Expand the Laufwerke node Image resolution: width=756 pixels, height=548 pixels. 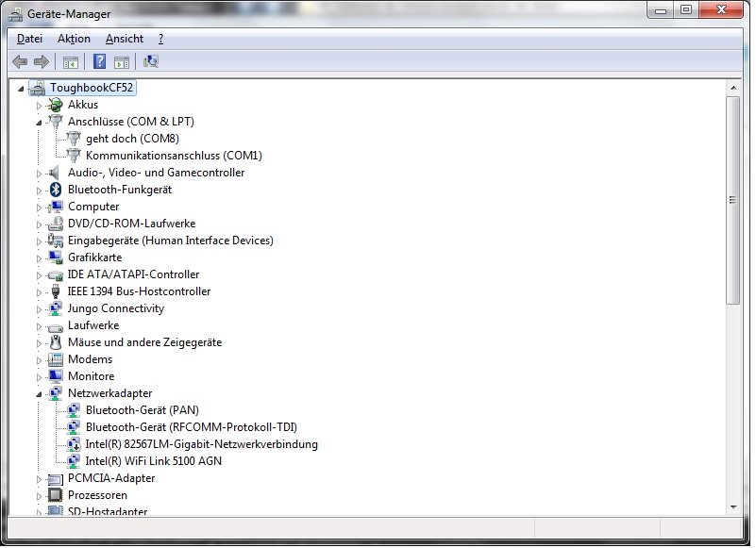point(39,326)
